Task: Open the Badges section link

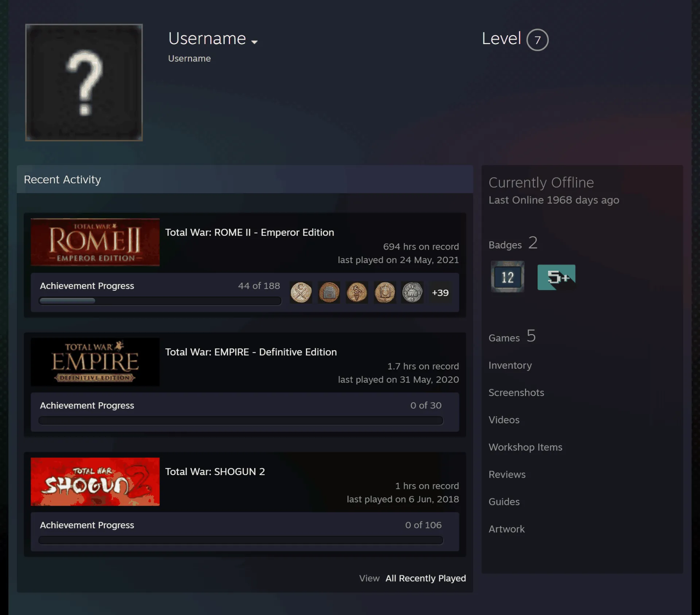Action: coord(513,243)
